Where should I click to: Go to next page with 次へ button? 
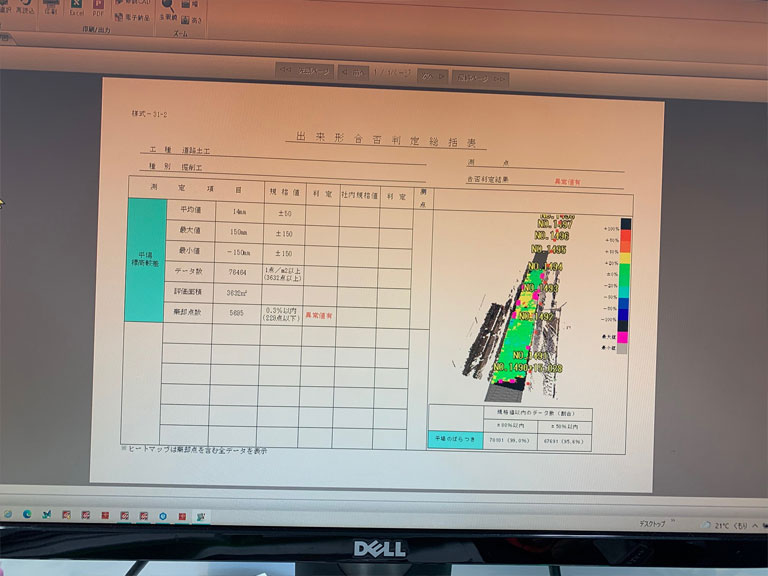point(432,76)
